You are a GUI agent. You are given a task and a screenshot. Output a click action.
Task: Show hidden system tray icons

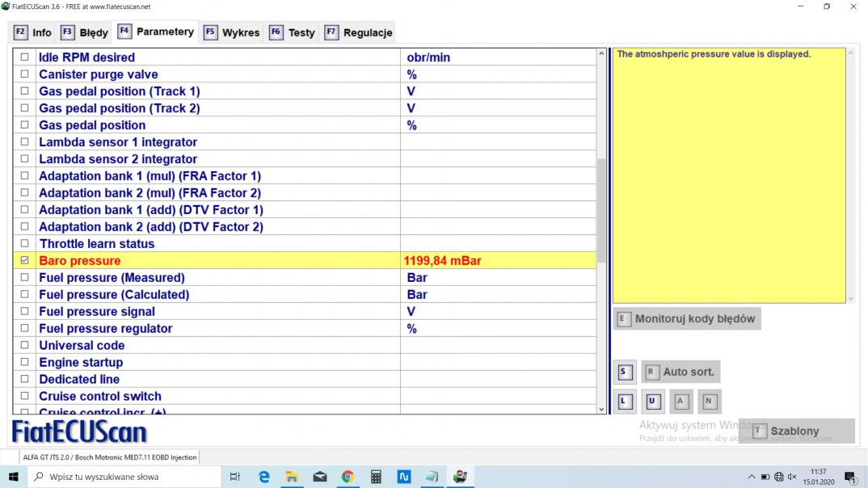(751, 477)
